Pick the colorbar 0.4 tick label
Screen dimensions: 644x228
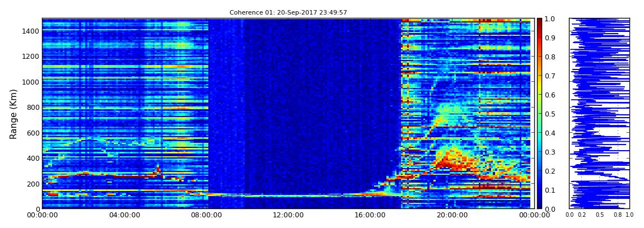550,133
